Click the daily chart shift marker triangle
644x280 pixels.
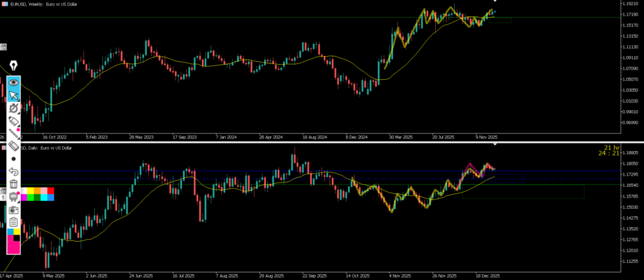496,145
